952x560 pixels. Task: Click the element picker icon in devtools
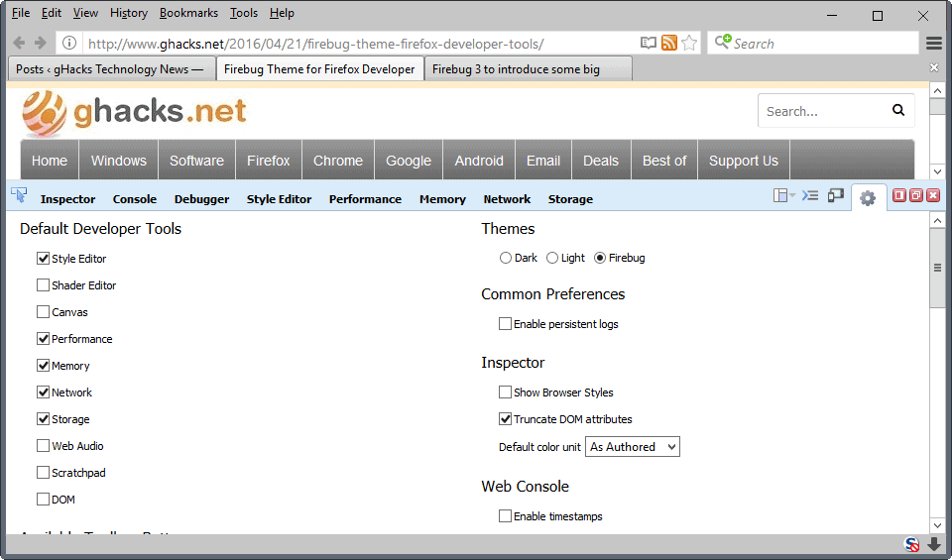pos(18,196)
